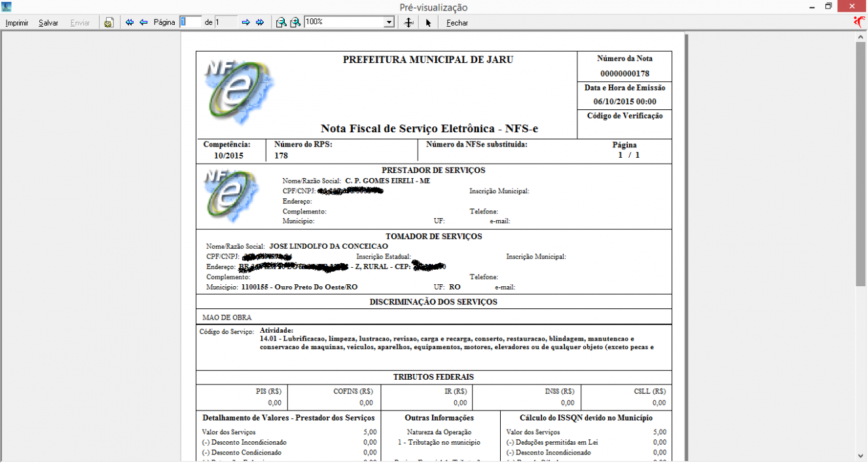The height and width of the screenshot is (463, 868).
Task: Jump to last page arrow
Action: [x=260, y=22]
